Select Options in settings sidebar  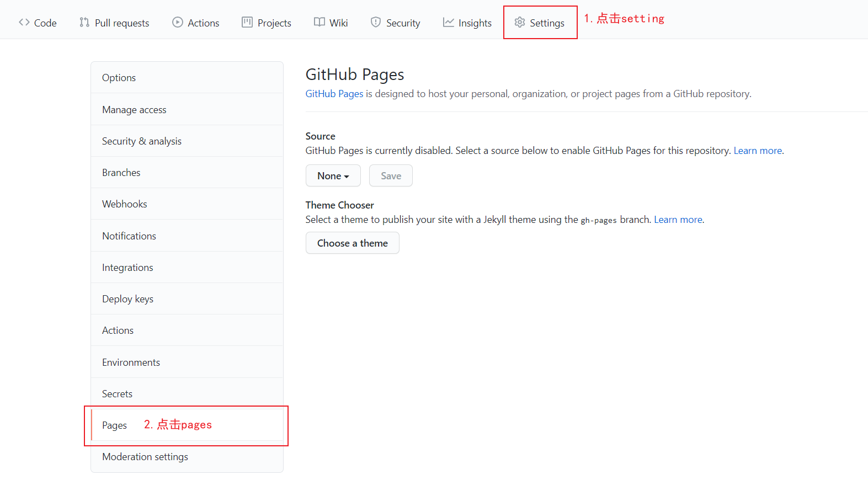187,78
